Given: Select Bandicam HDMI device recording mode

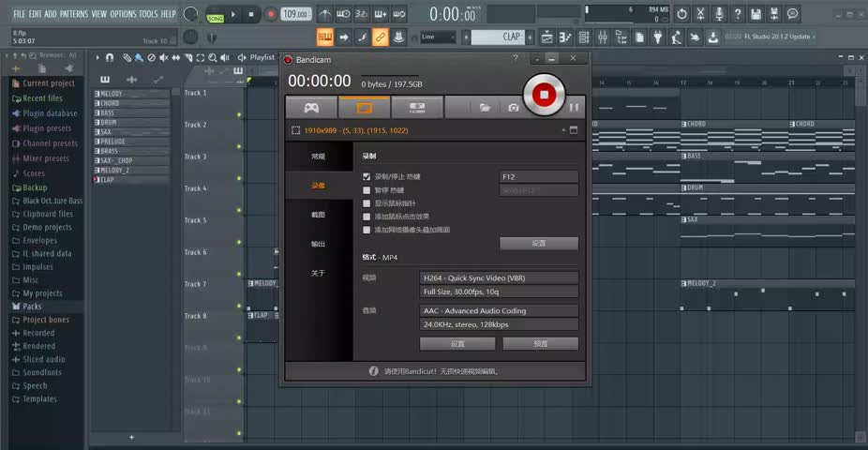Looking at the screenshot, I should coord(417,108).
